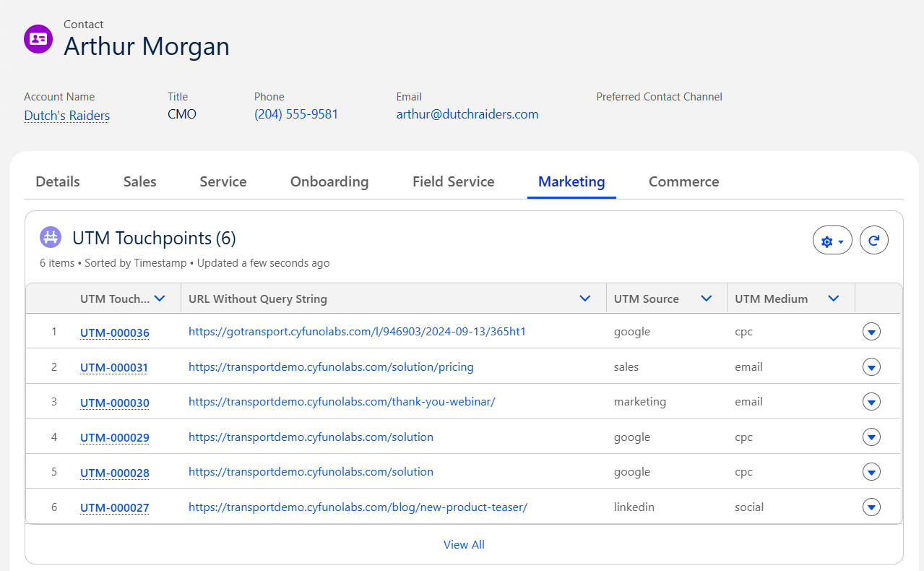The image size is (924, 571).
Task: Select the Marketing tab
Action: 571,181
